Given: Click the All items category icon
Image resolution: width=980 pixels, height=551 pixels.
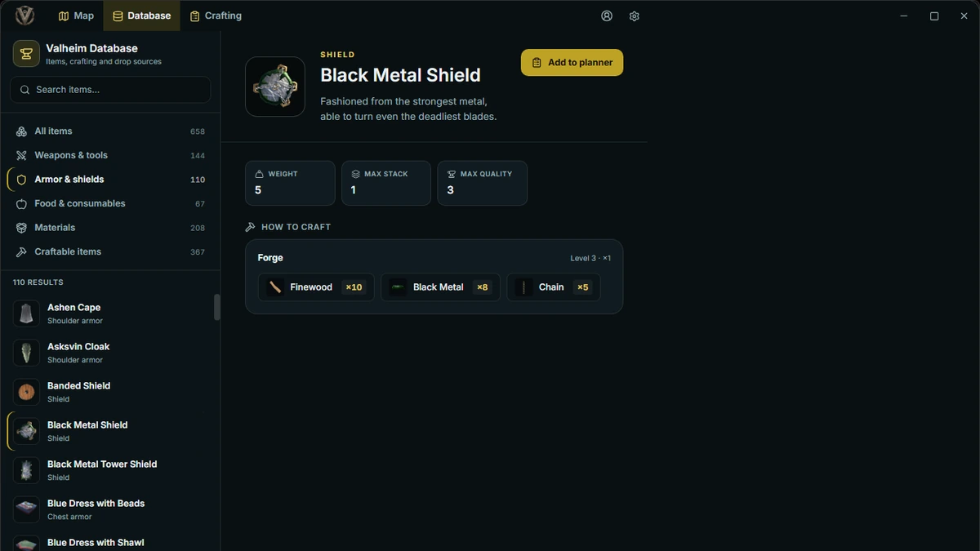Looking at the screenshot, I should pyautogui.click(x=21, y=131).
